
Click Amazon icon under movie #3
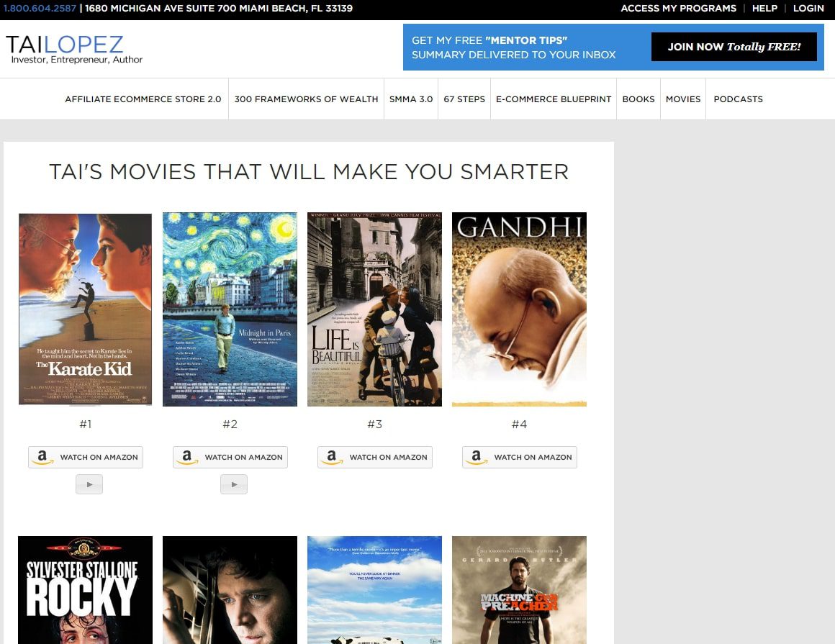(x=332, y=457)
